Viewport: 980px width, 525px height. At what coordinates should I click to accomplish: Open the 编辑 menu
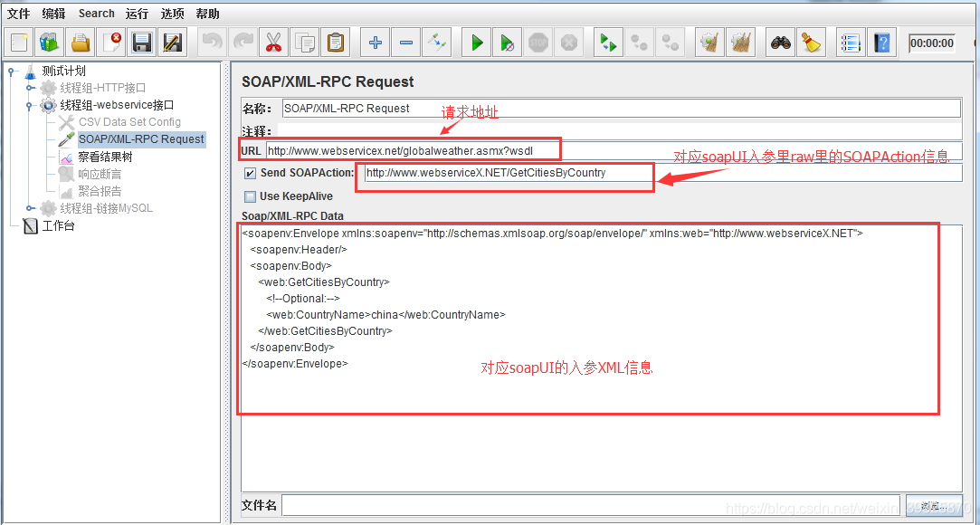click(53, 13)
